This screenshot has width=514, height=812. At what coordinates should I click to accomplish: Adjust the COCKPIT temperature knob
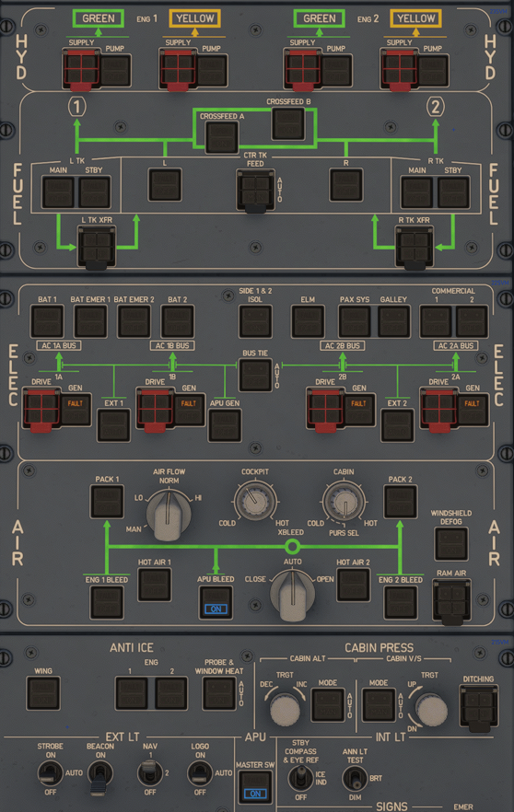click(255, 500)
